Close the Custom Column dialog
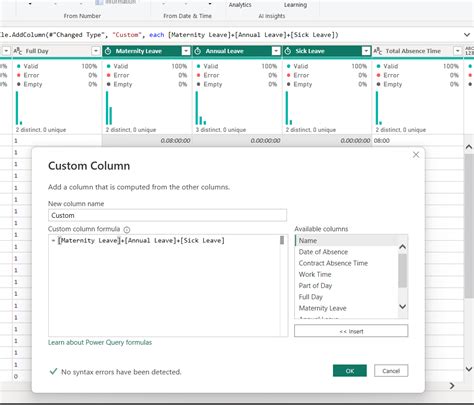 point(416,155)
